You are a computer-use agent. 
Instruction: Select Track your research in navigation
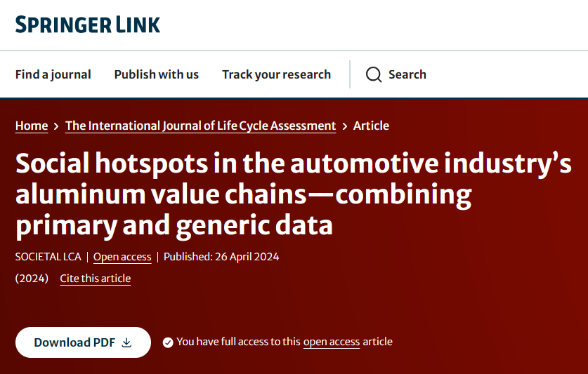click(276, 74)
